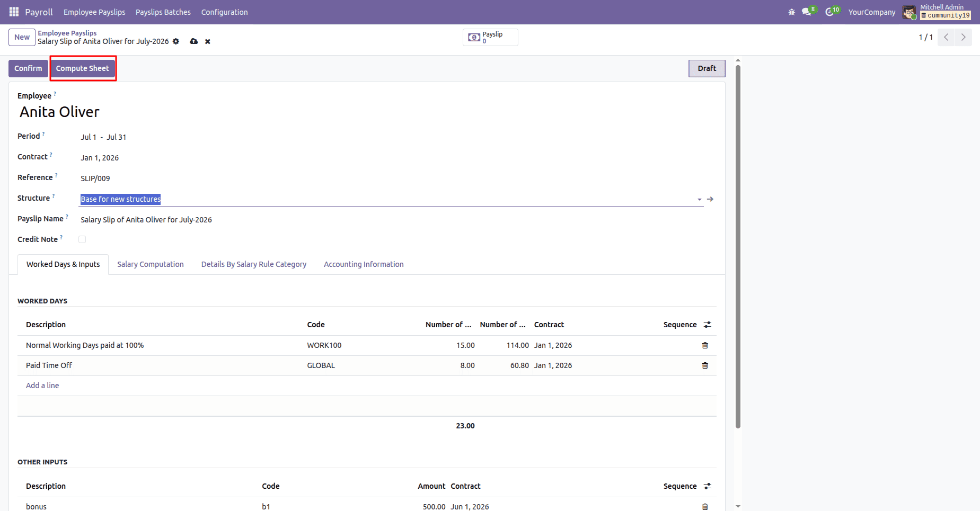
Task: Switch to Worked Days & Inputs tab
Action: tap(63, 264)
